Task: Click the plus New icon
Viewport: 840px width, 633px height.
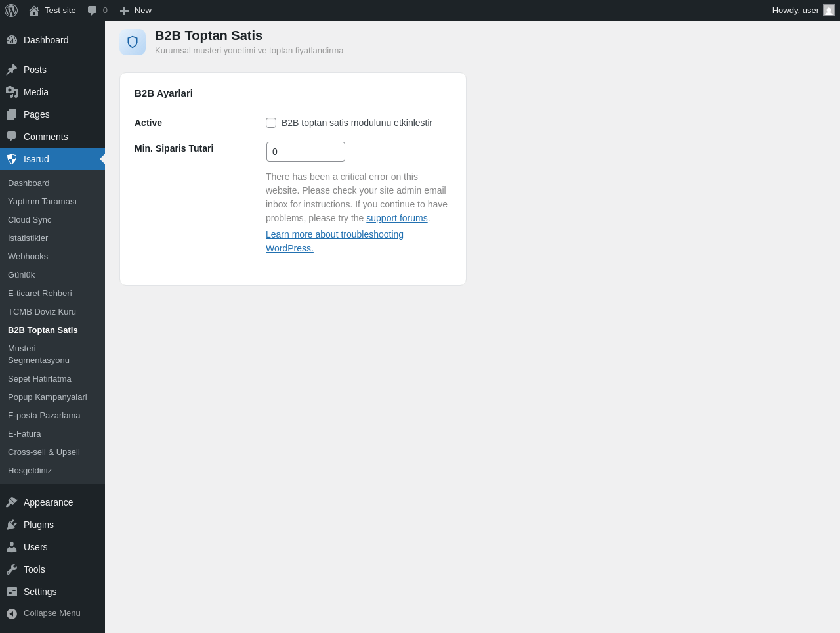Action: coord(124,11)
